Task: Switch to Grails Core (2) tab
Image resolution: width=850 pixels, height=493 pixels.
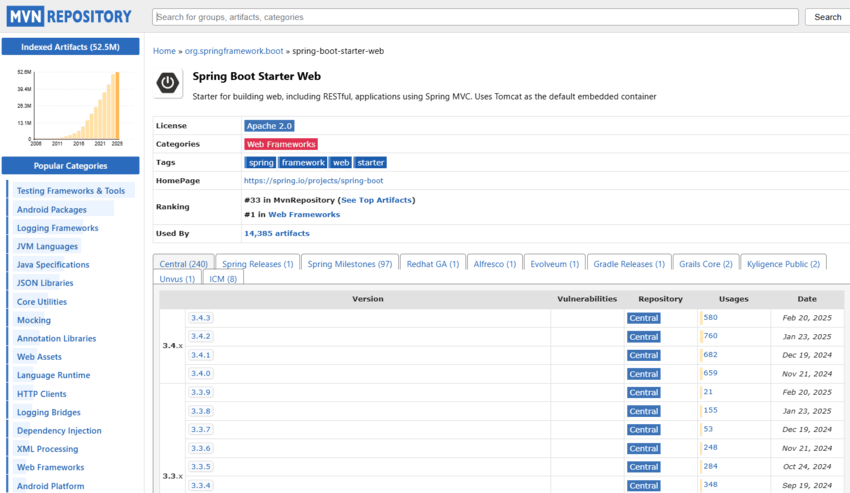Action: pyautogui.click(x=705, y=264)
